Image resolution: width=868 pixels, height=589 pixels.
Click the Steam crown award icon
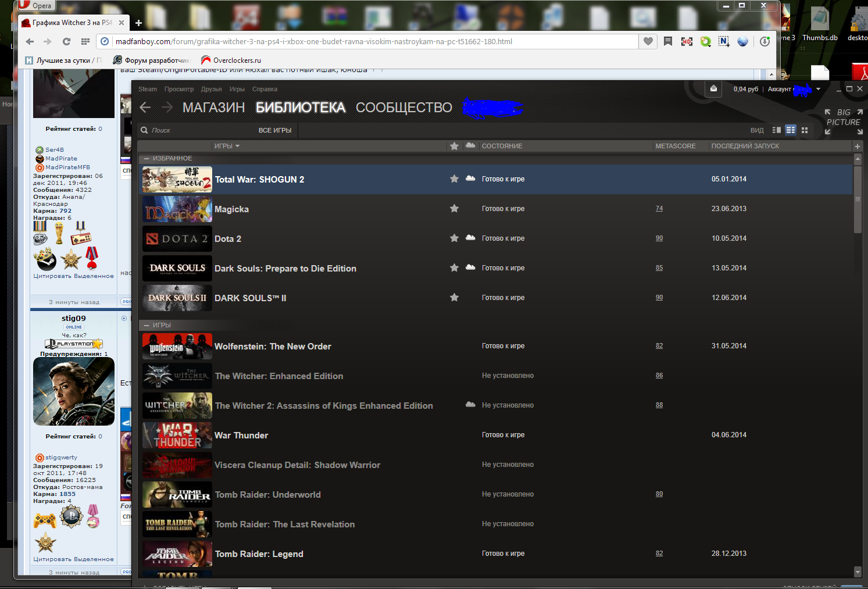click(x=45, y=259)
